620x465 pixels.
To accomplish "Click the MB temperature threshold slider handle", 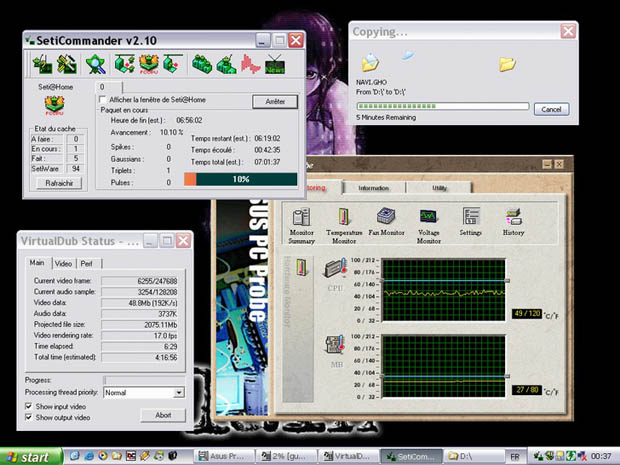I will 507,376.
